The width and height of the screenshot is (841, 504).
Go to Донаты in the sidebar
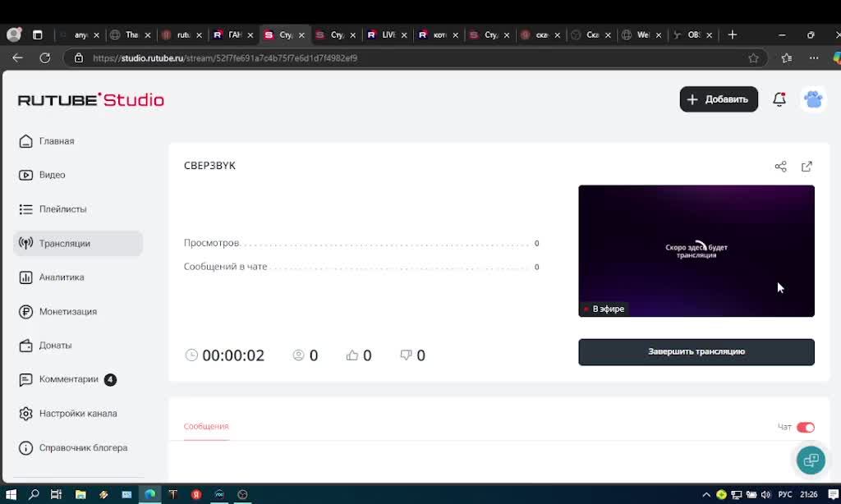click(45, 346)
